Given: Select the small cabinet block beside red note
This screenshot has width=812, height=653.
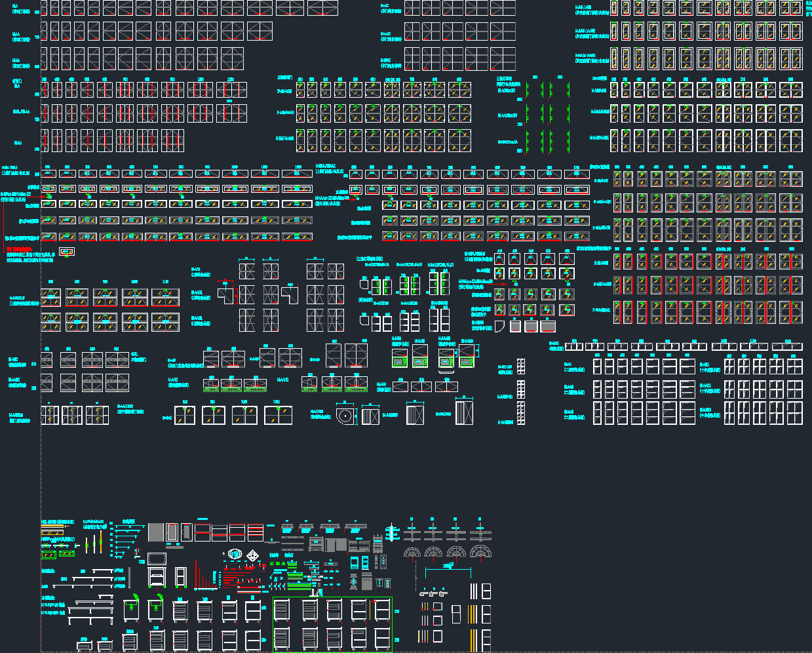Looking at the screenshot, I should (x=67, y=252).
